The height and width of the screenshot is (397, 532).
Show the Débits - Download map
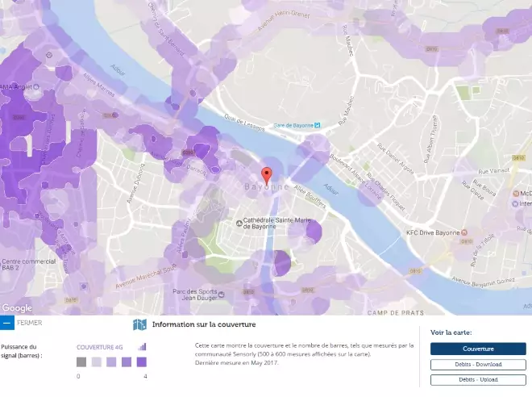pyautogui.click(x=478, y=365)
